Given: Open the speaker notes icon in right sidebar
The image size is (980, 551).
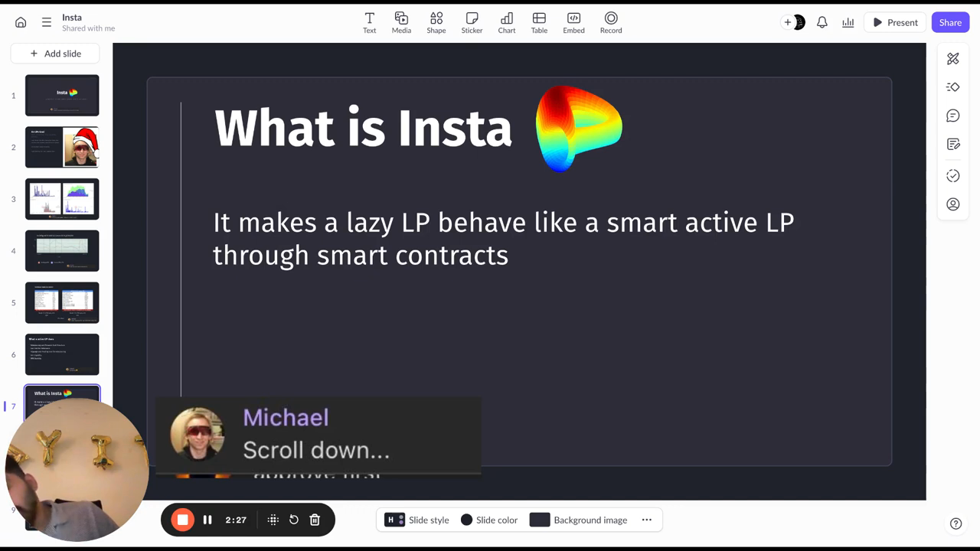Looking at the screenshot, I should (x=952, y=145).
